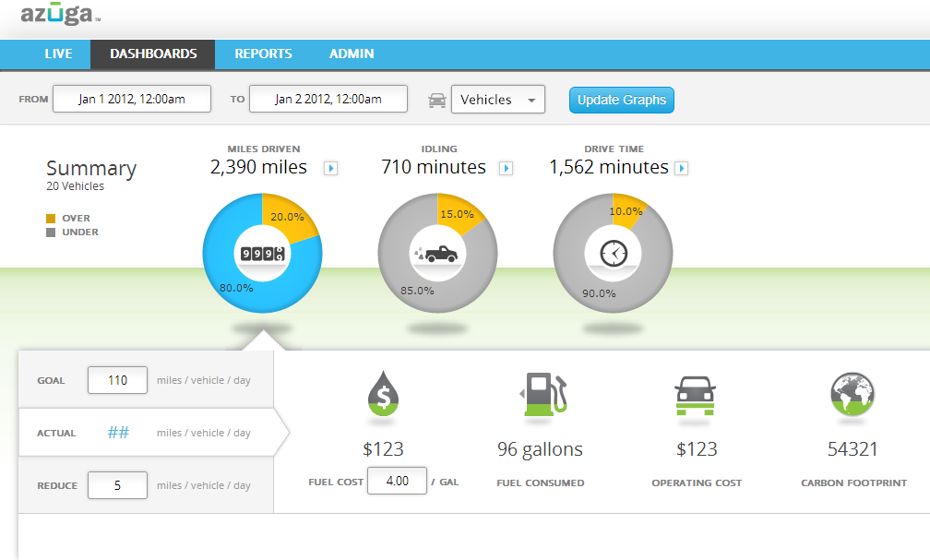Edit the fuel cost per gallon field

click(397, 481)
